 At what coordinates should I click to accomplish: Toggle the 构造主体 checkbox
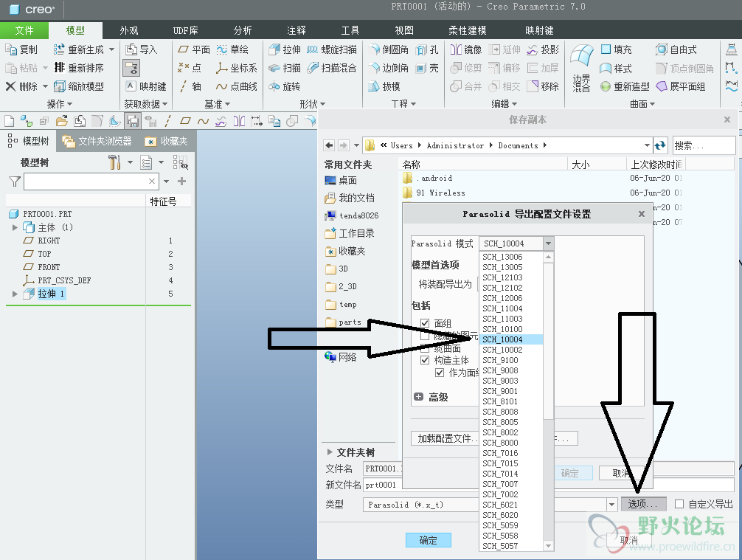(425, 360)
